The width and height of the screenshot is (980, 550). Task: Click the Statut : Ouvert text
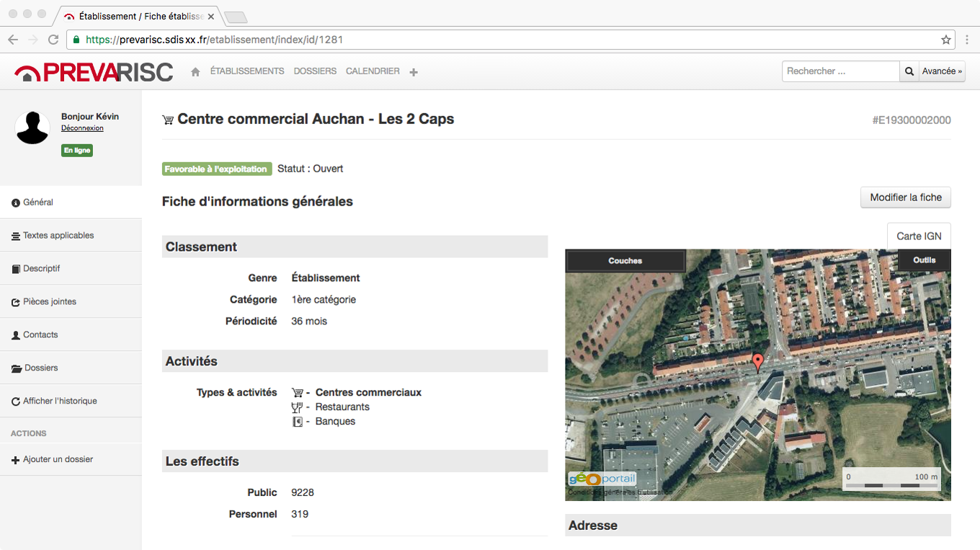[311, 169]
